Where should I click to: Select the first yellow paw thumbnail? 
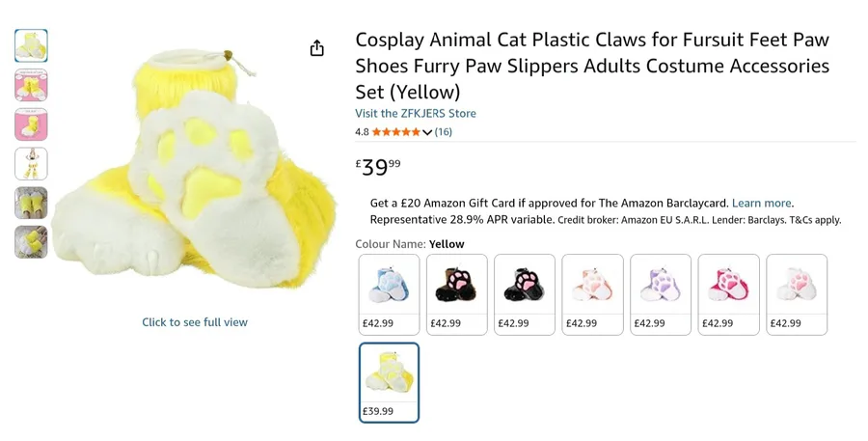[x=31, y=45]
